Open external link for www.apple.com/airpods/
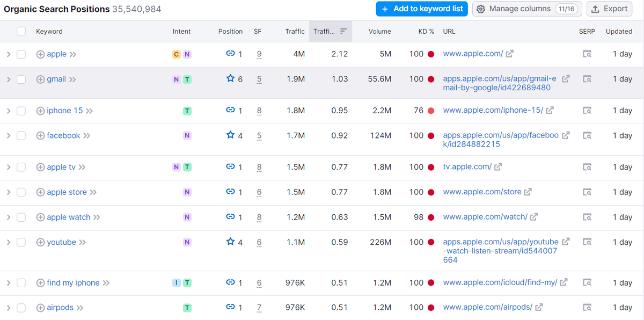This screenshot has height=320, width=644. [x=539, y=308]
